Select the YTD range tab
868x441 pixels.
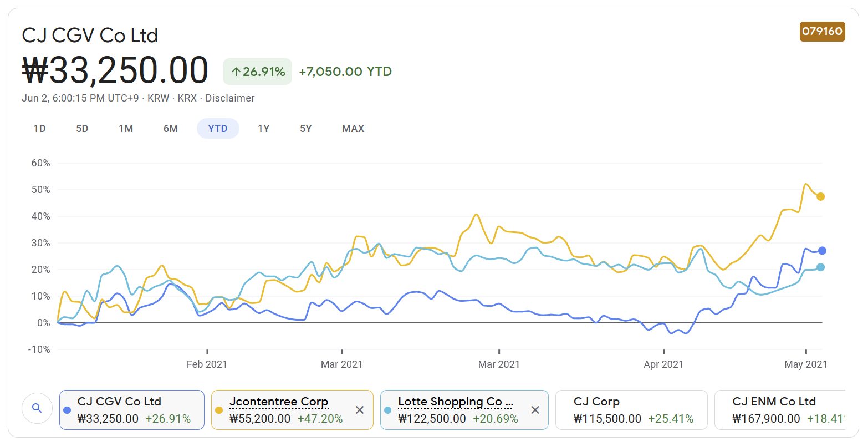pos(218,129)
